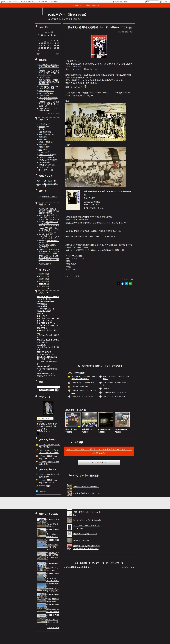Open the 半藤正明 昭和ジャズ喫茶伝説 thumbnail
This screenshot has height=644, width=170.
(70, 486)
